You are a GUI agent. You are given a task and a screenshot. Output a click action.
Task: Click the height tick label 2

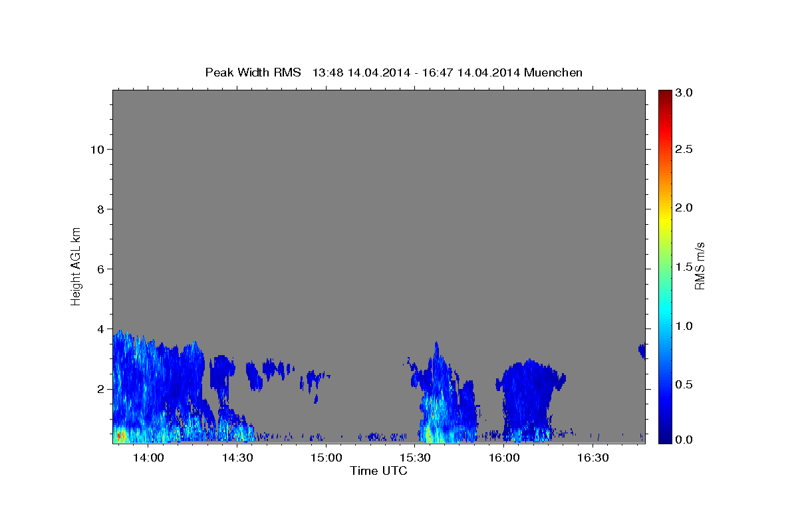[x=100, y=389]
